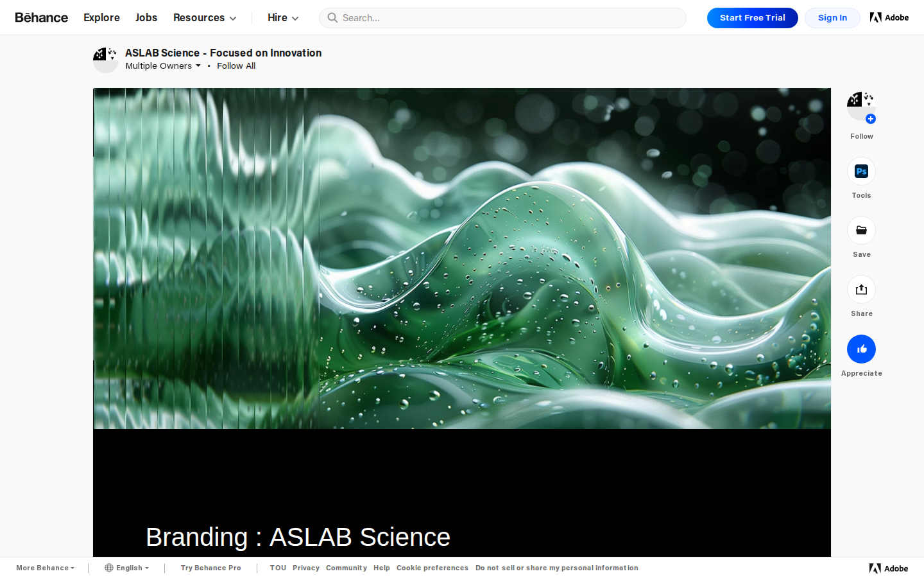Open the Explore menu item
This screenshot has width=924, height=578.
[x=101, y=17]
